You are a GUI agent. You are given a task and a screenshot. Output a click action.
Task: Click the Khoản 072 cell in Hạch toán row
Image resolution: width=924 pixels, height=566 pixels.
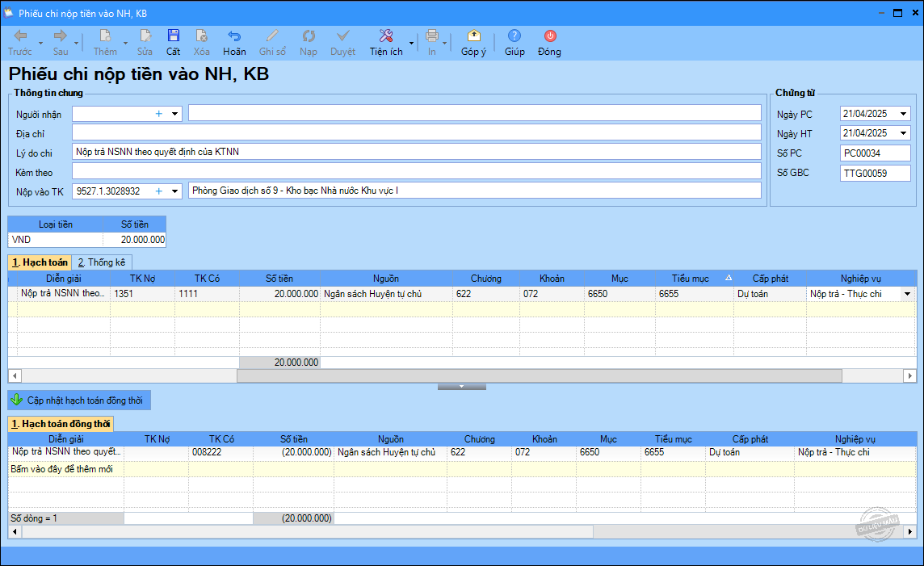[x=552, y=293]
